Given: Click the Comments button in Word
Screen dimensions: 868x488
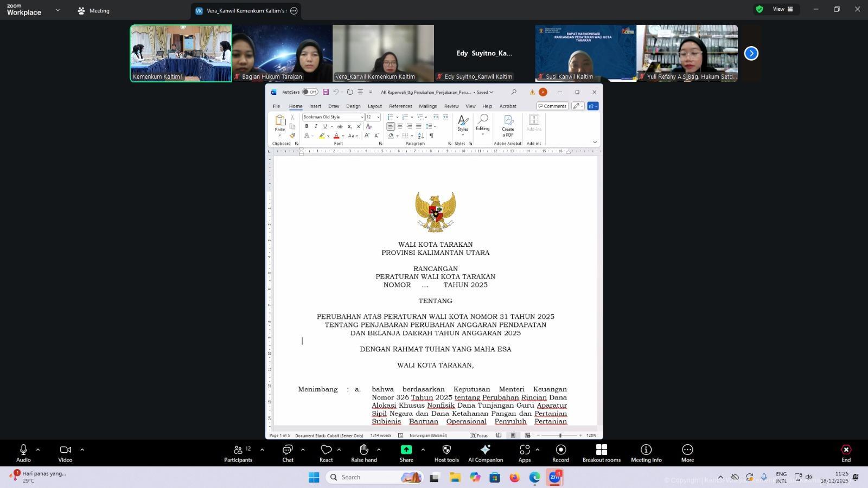Looking at the screenshot, I should pyautogui.click(x=552, y=106).
